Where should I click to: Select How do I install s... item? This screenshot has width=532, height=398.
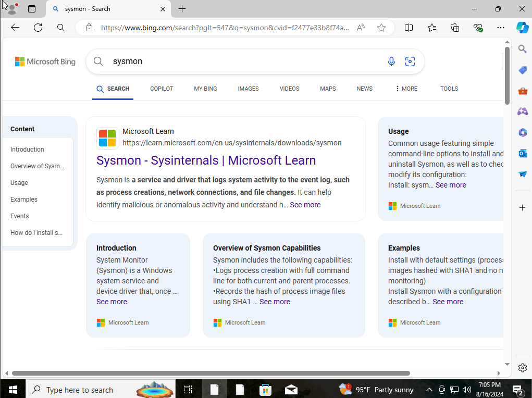(36, 233)
